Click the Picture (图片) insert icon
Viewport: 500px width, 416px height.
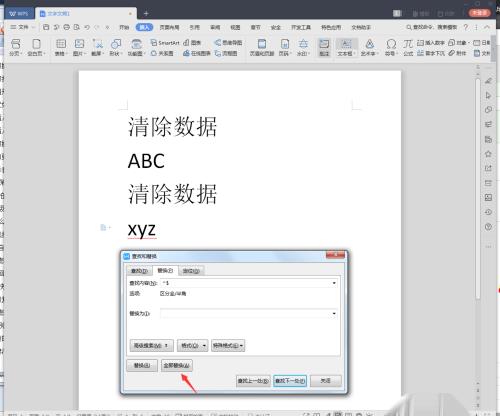(79, 47)
